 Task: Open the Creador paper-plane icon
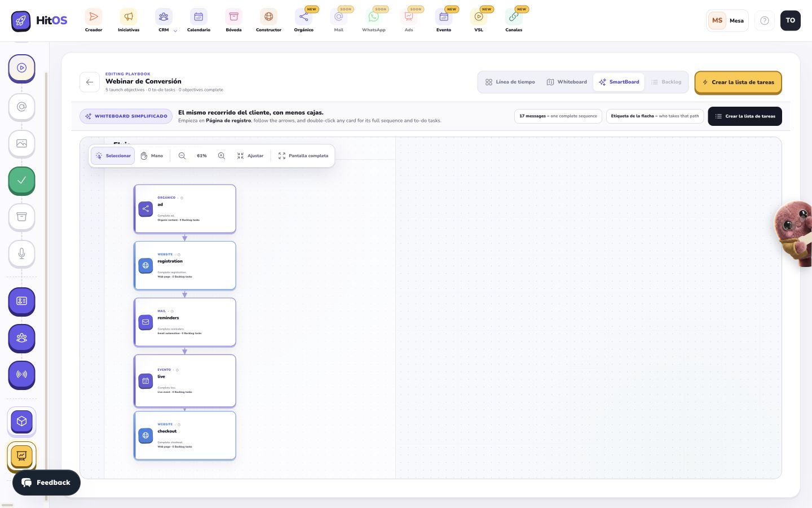pos(94,17)
